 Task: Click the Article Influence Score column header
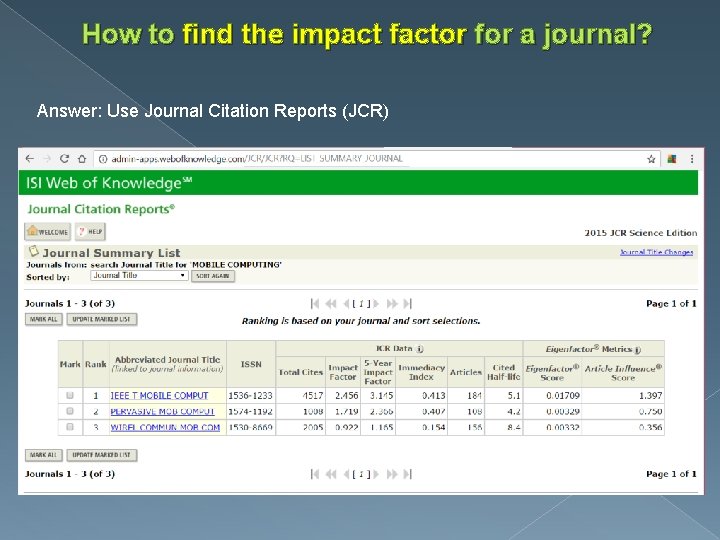coord(623,373)
